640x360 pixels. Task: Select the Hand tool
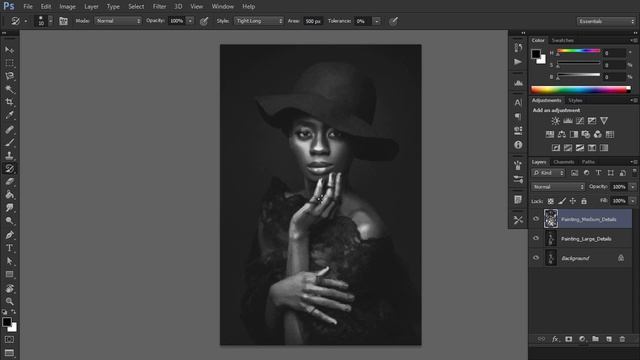pyautogui.click(x=9, y=289)
